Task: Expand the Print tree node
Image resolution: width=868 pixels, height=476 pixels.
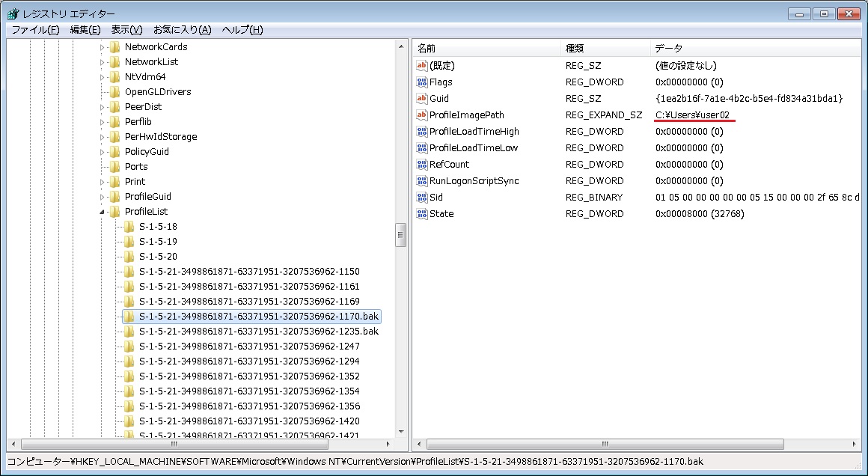Action: tap(103, 182)
